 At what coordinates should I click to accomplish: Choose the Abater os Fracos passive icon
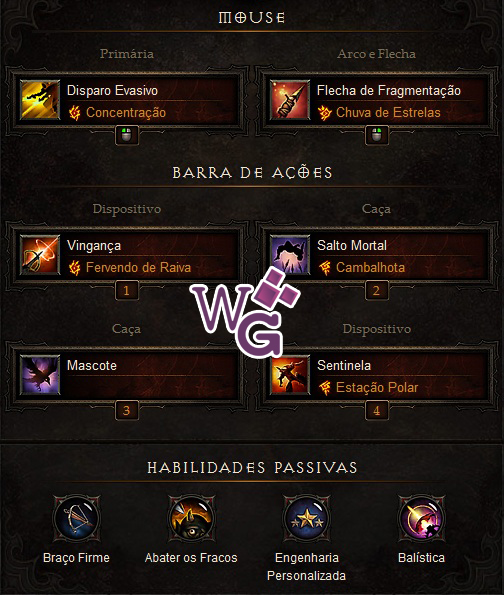click(x=191, y=518)
